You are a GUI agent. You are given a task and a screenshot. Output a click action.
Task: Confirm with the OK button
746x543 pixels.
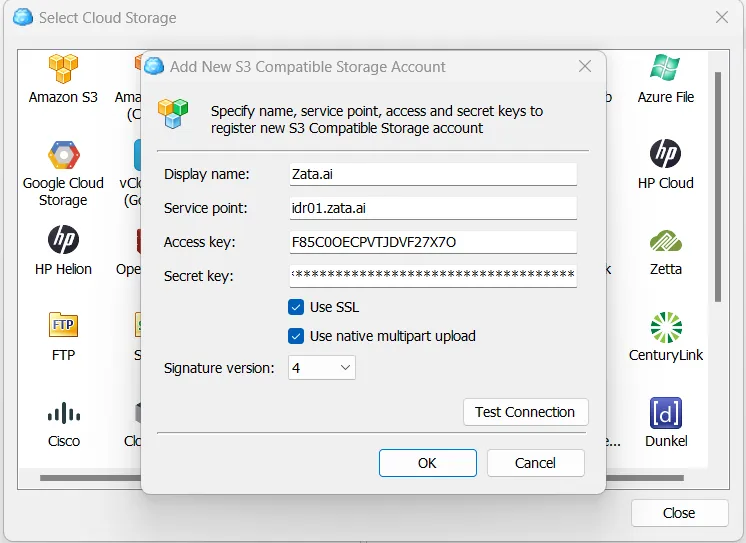coord(428,463)
